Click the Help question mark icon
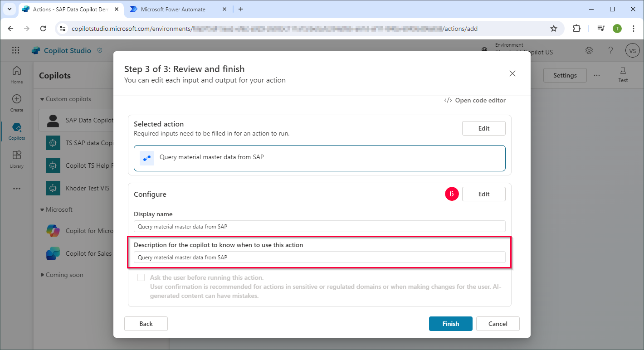The width and height of the screenshot is (644, 350). click(611, 50)
